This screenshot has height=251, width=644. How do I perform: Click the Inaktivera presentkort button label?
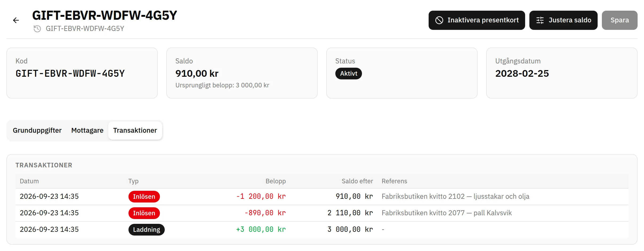(x=483, y=20)
